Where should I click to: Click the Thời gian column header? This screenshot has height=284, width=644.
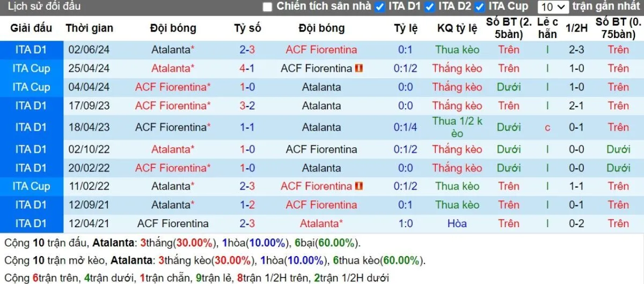click(89, 28)
